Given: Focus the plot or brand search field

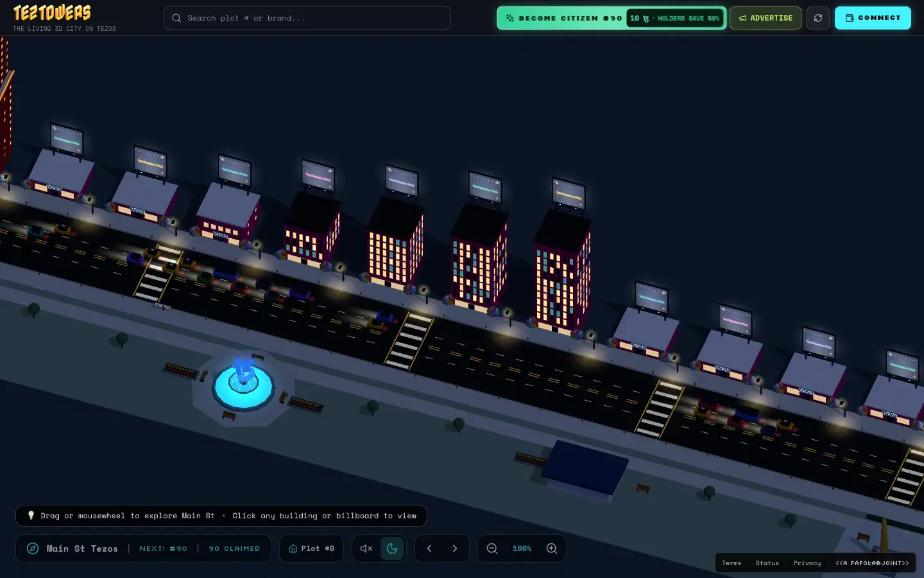Looking at the screenshot, I should pos(307,18).
